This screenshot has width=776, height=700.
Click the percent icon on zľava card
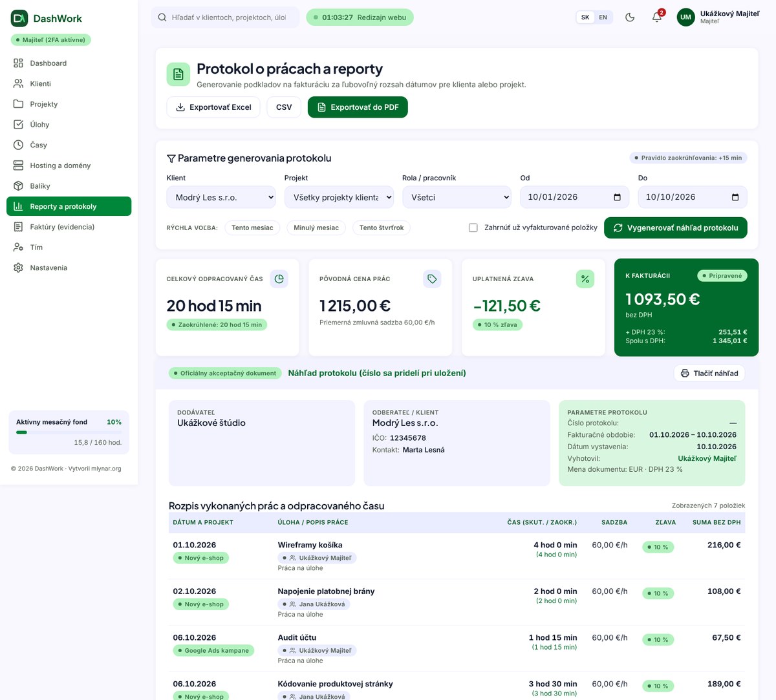point(585,279)
